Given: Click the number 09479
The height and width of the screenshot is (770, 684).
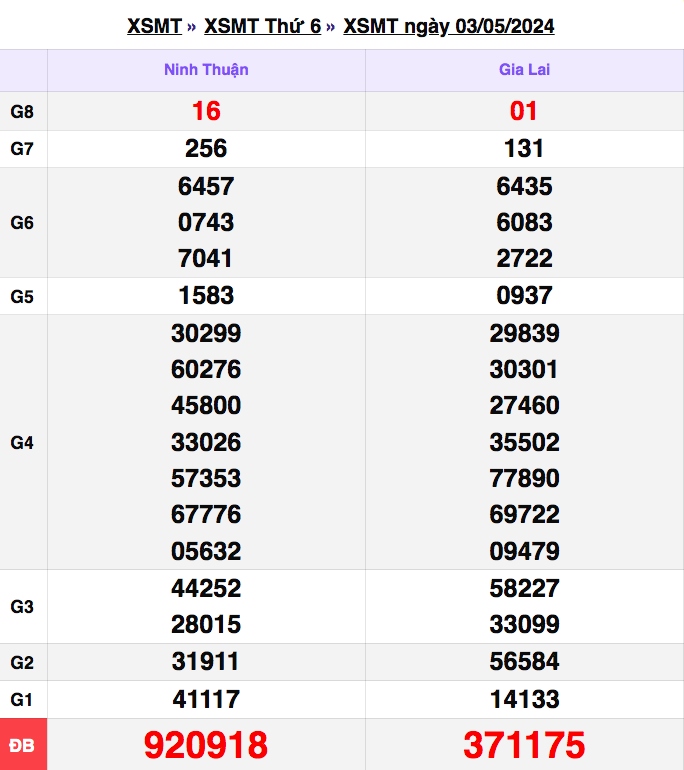Looking at the screenshot, I should [524, 551].
